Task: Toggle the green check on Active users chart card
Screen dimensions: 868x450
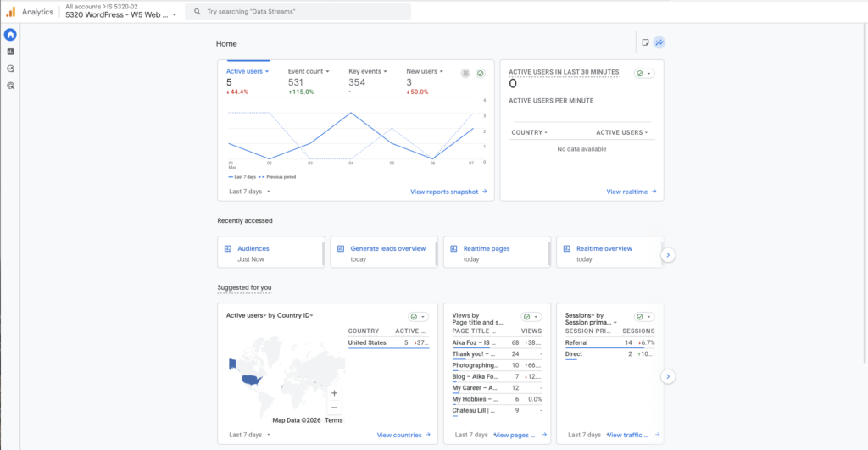Action: [x=480, y=74]
